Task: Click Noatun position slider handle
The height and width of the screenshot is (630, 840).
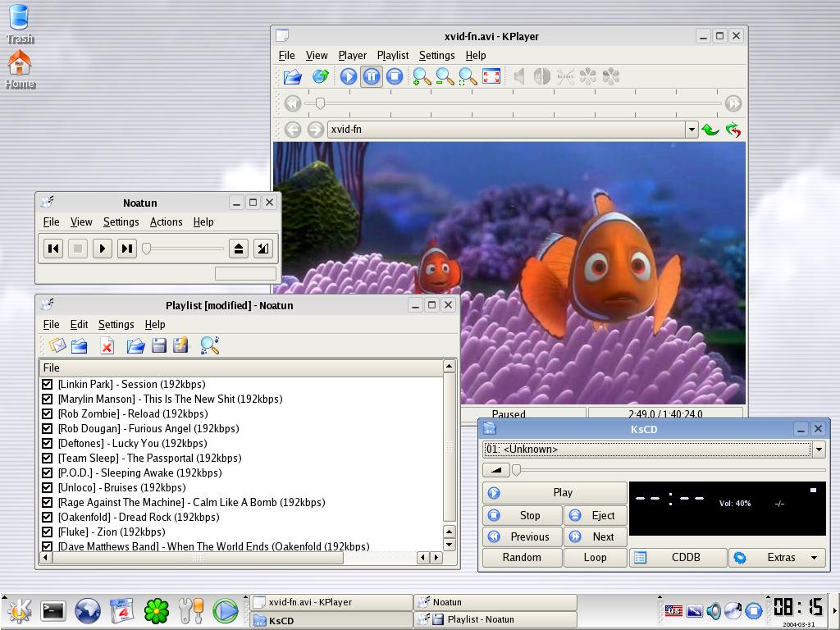Action: pos(146,249)
